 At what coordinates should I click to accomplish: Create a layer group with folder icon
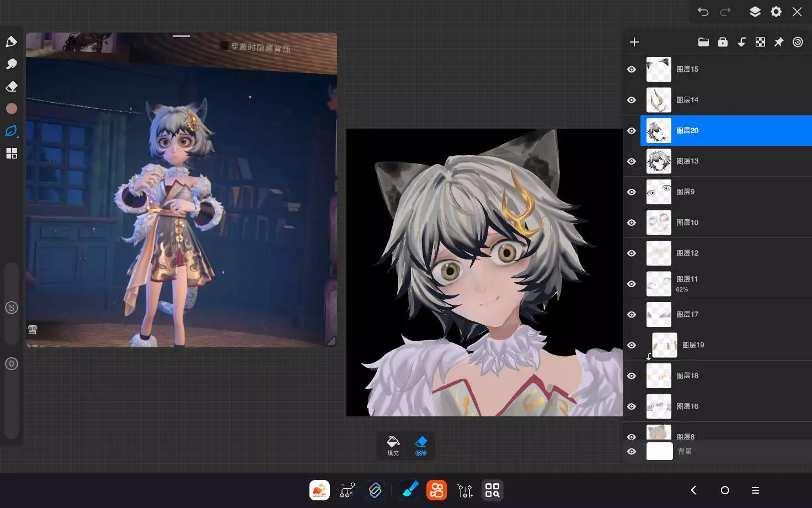point(703,43)
